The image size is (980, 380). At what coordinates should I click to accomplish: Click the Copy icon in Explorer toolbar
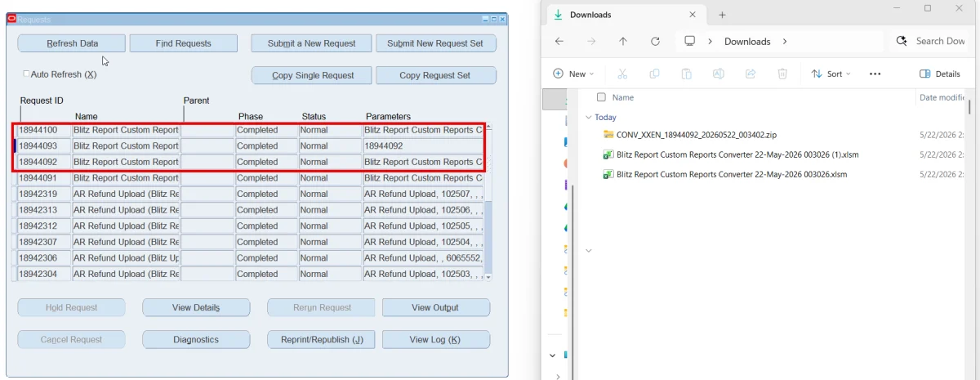pos(654,74)
